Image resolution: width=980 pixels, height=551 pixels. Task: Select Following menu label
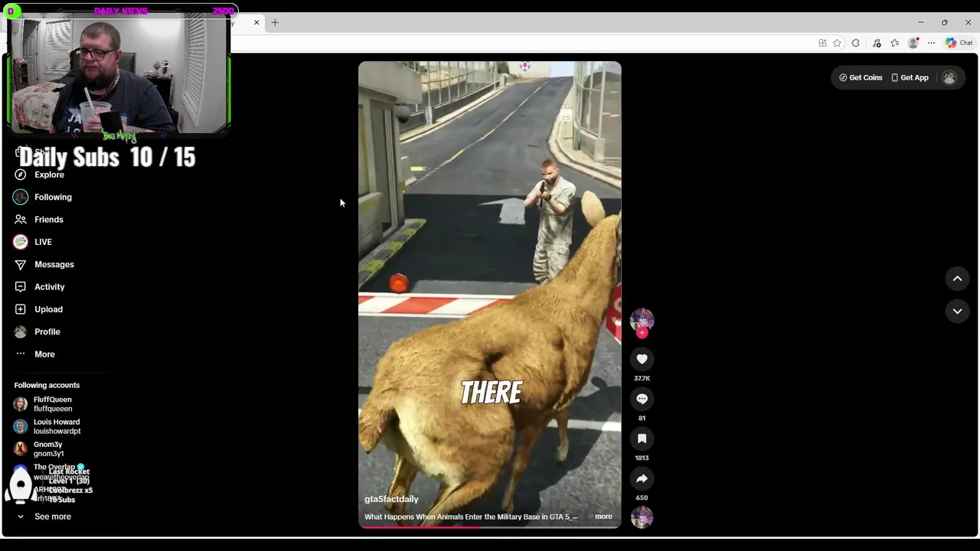(x=53, y=197)
